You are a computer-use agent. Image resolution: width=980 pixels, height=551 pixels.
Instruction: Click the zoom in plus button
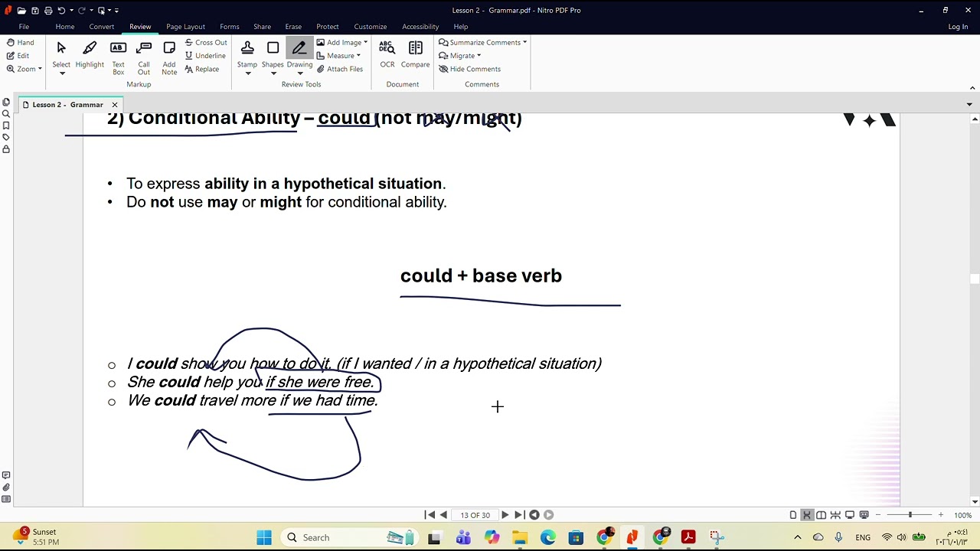pos(941,515)
